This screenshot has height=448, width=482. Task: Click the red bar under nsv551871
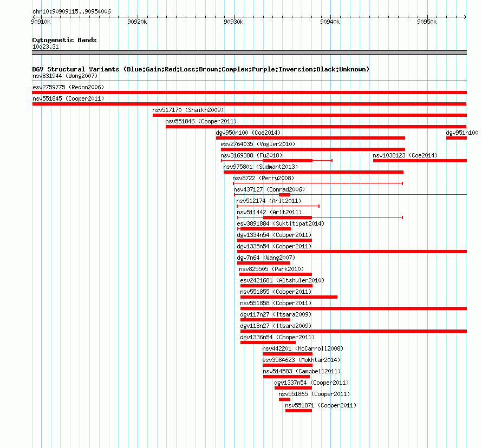(298, 411)
